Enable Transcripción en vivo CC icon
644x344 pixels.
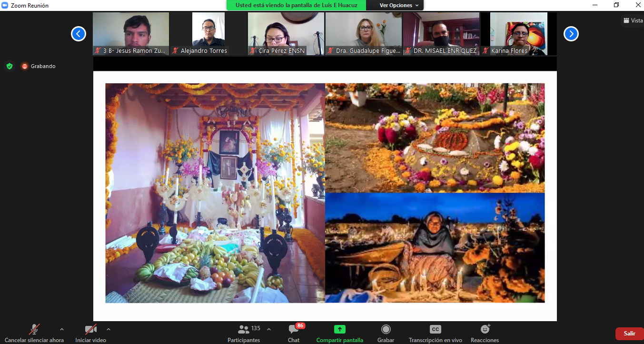coord(435,329)
